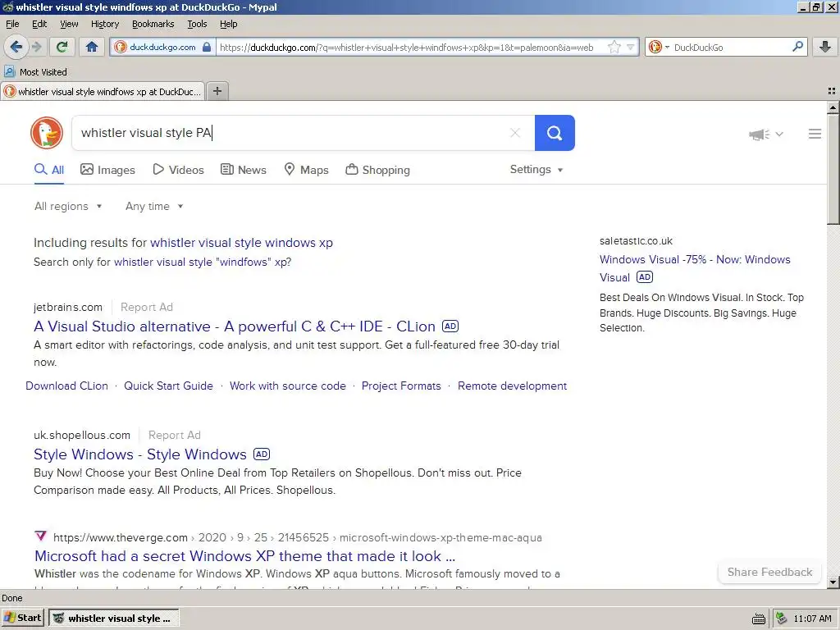Click Report Ad next to uk.shopellous.com
The width and height of the screenshot is (840, 630).
coord(175,435)
